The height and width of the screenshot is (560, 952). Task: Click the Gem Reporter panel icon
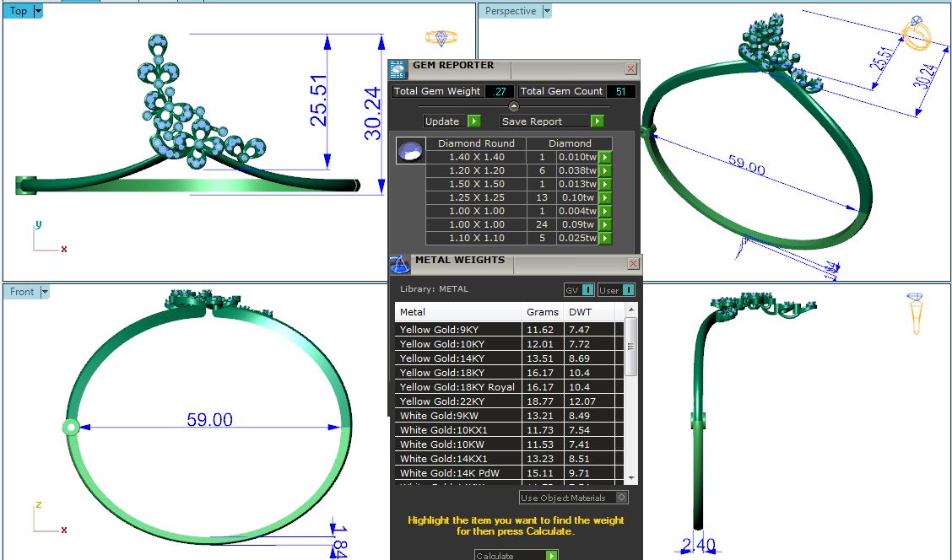click(398, 70)
